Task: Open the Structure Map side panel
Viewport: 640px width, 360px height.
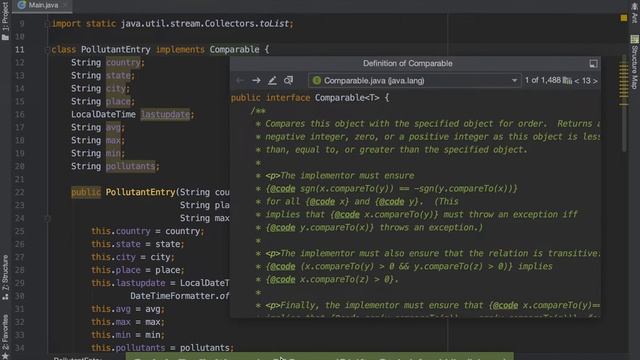Action: pos(634,62)
